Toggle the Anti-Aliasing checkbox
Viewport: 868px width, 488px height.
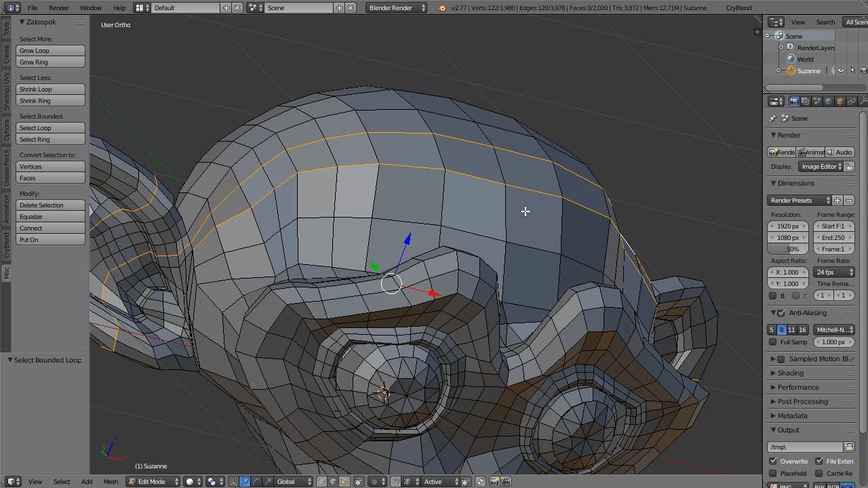point(781,313)
